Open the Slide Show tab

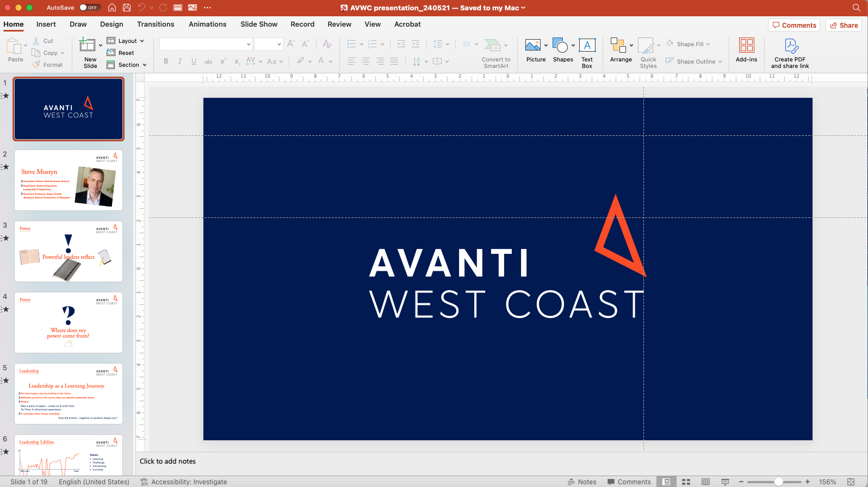pos(259,24)
